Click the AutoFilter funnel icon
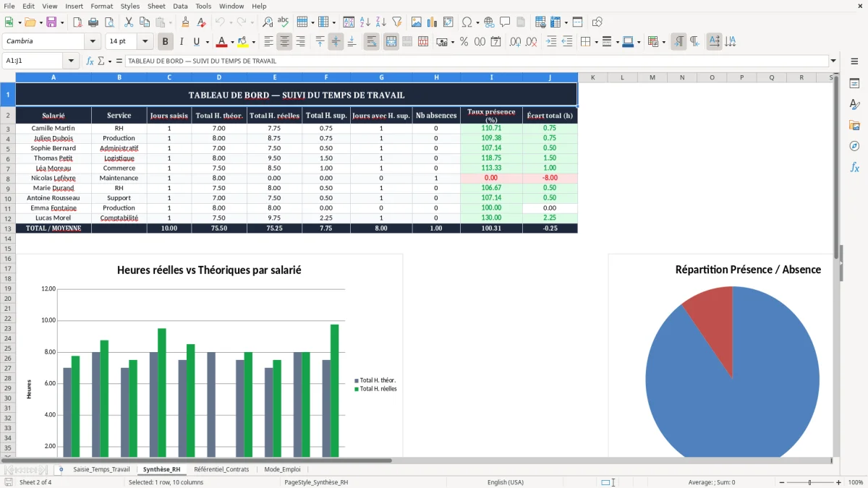 (x=397, y=22)
